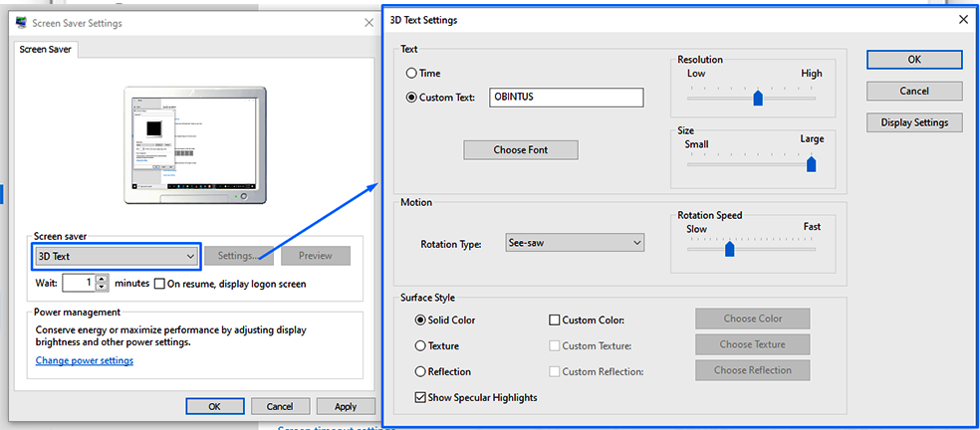Close the Screen Saver Settings window
Viewport: 980px width, 430px height.
click(368, 23)
